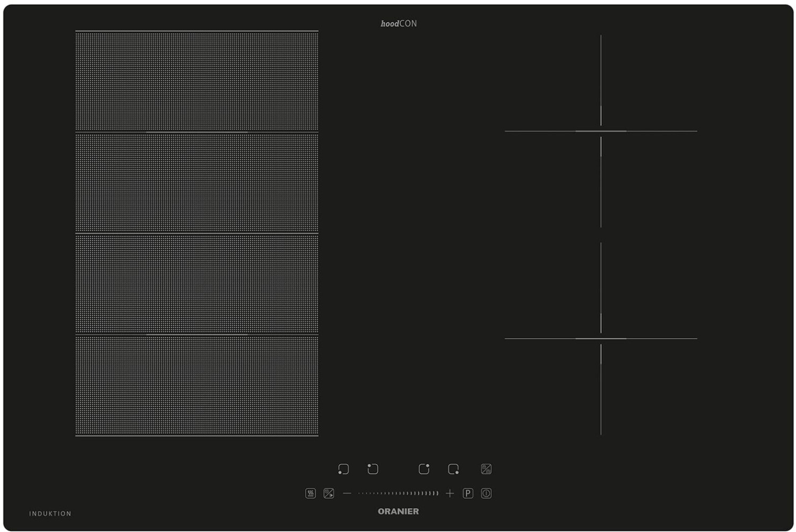Select the front-right cooking zone button
Screen dimensions: 796x532
pos(453,469)
